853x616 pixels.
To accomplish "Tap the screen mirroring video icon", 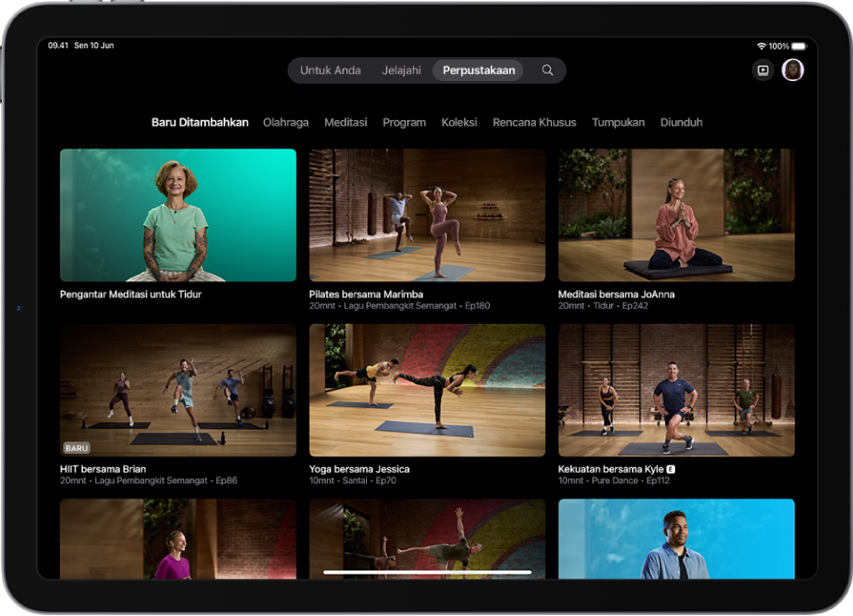I will (x=763, y=70).
